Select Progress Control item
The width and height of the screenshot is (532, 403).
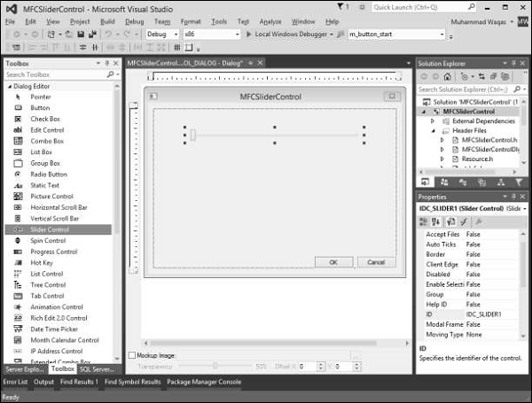[53, 252]
